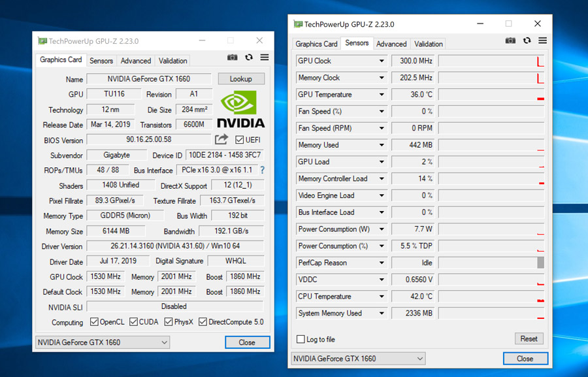Click camera icon in the Sensors window
This screenshot has width=588, height=377.
510,41
